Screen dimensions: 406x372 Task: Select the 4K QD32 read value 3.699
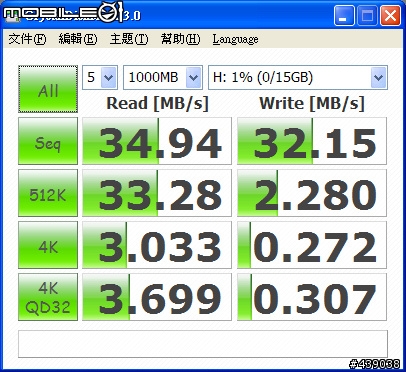tap(157, 297)
